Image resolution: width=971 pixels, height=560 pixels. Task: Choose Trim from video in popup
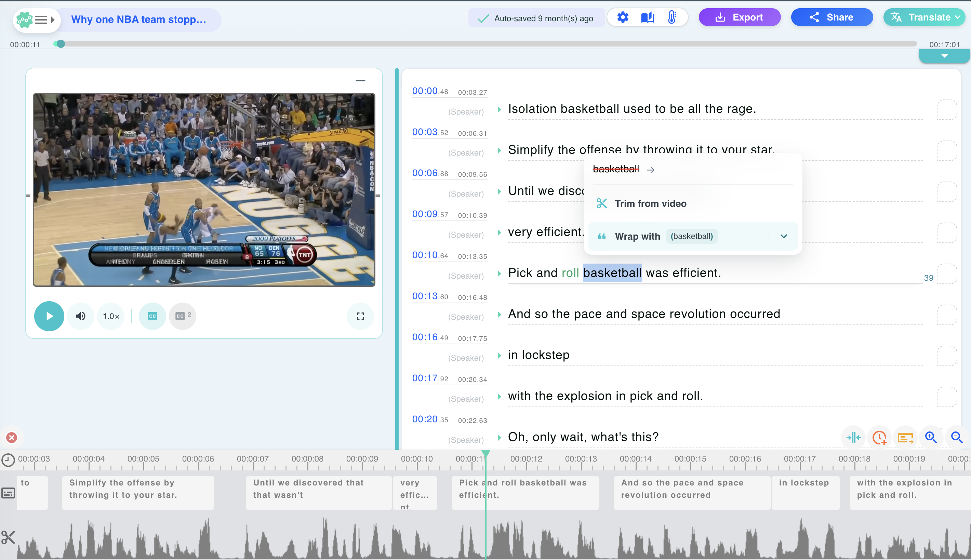(692, 203)
